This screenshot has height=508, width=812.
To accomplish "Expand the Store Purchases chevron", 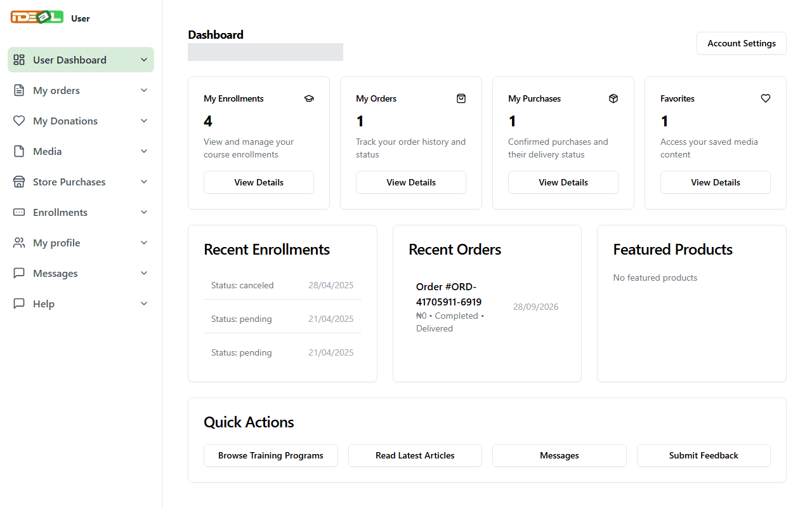I will 144,182.
